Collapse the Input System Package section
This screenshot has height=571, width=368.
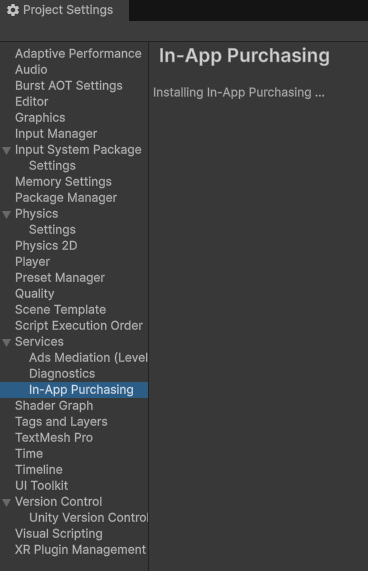[7, 150]
